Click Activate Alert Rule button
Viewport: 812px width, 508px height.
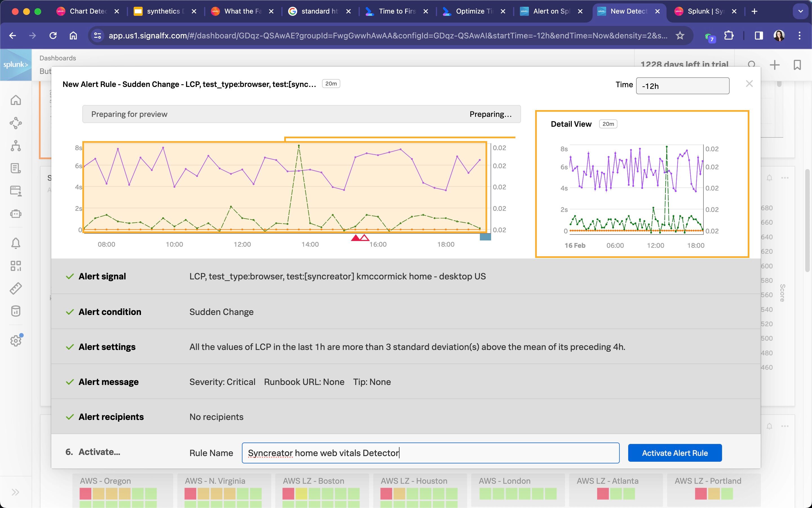[x=675, y=453]
